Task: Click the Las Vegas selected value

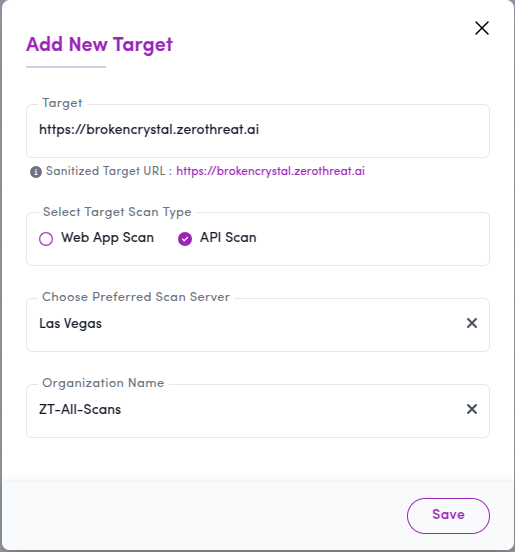Action: click(x=70, y=324)
